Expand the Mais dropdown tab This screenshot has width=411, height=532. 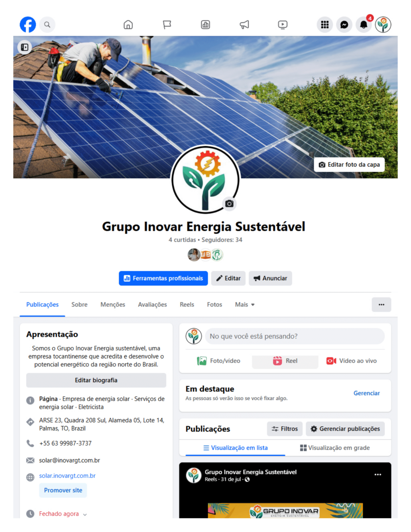click(x=245, y=304)
